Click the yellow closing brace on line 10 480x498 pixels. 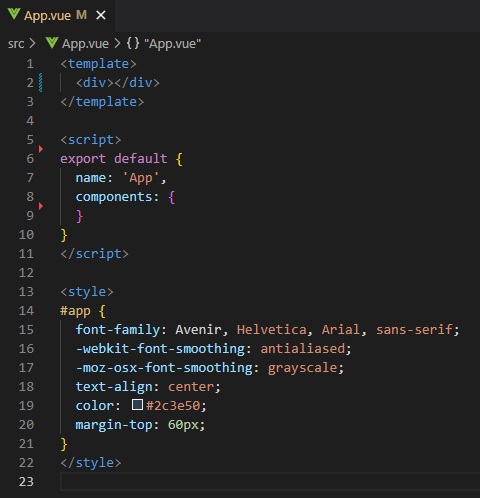(64, 235)
